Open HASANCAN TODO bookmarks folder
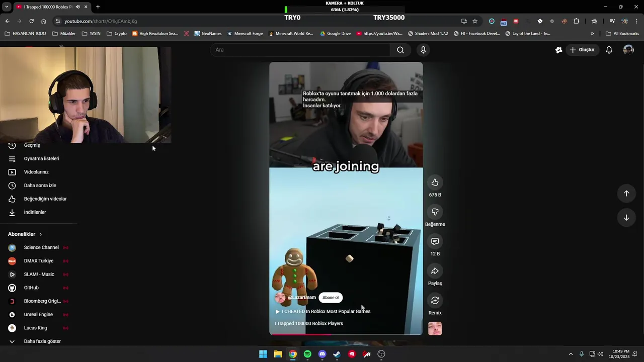 25,34
